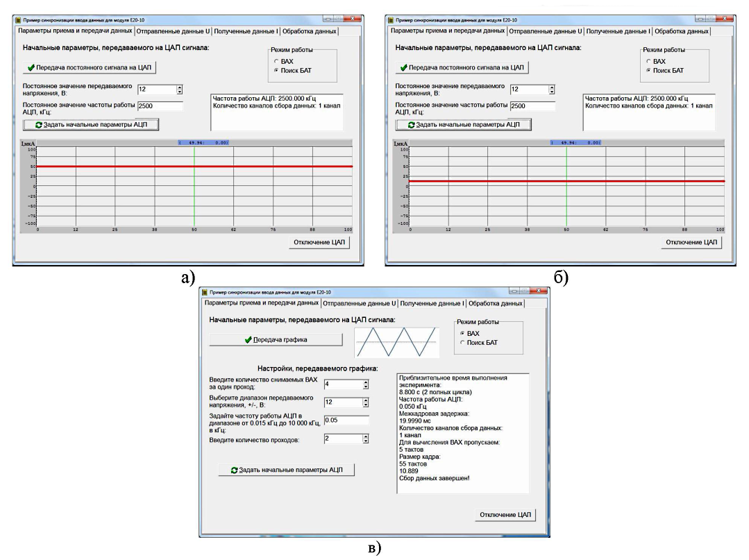Click the '0.050 кГц' value in window в)

(x=413, y=406)
